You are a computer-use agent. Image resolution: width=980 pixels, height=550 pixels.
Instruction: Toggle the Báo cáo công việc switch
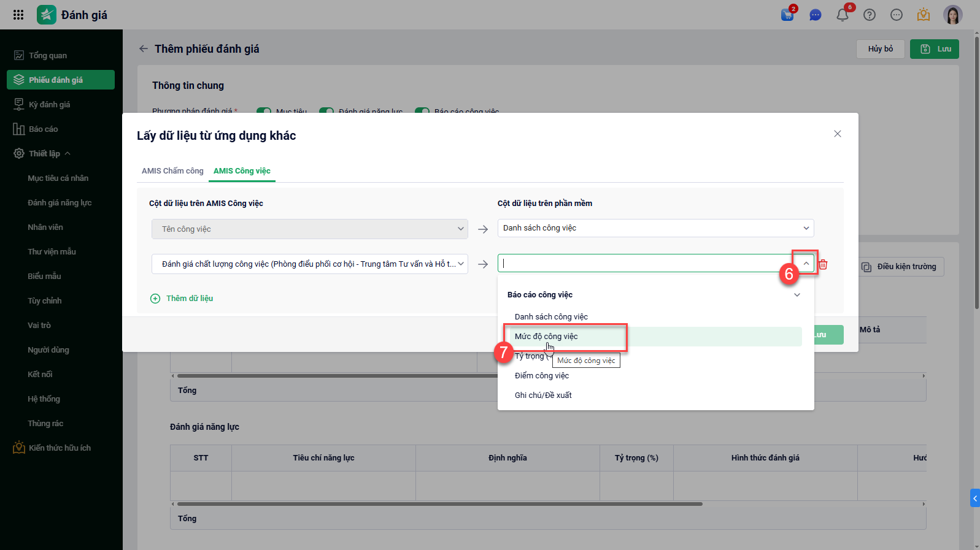pyautogui.click(x=422, y=112)
